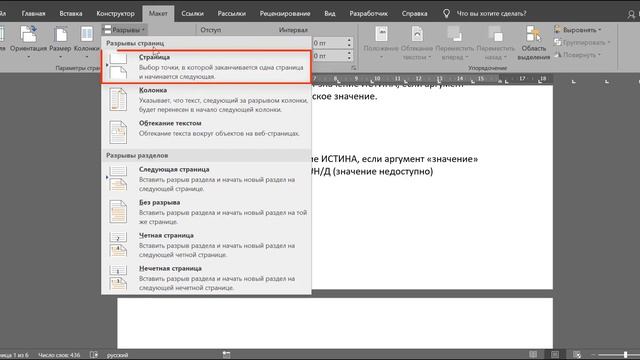Increase the upper spacing value with up arrow
The width and height of the screenshot is (640, 360).
pyautogui.click(x=349, y=40)
